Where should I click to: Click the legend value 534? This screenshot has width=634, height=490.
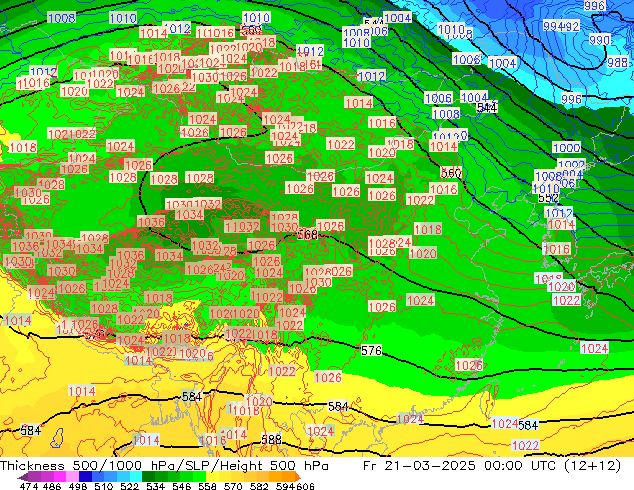pos(156,486)
